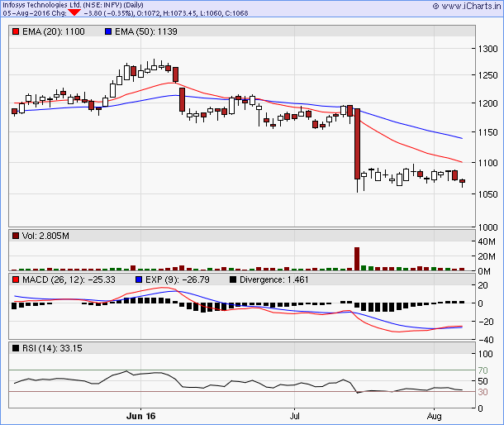Click the red 30 RSI level label
The height and width of the screenshot is (425, 504).
pyautogui.click(x=483, y=392)
